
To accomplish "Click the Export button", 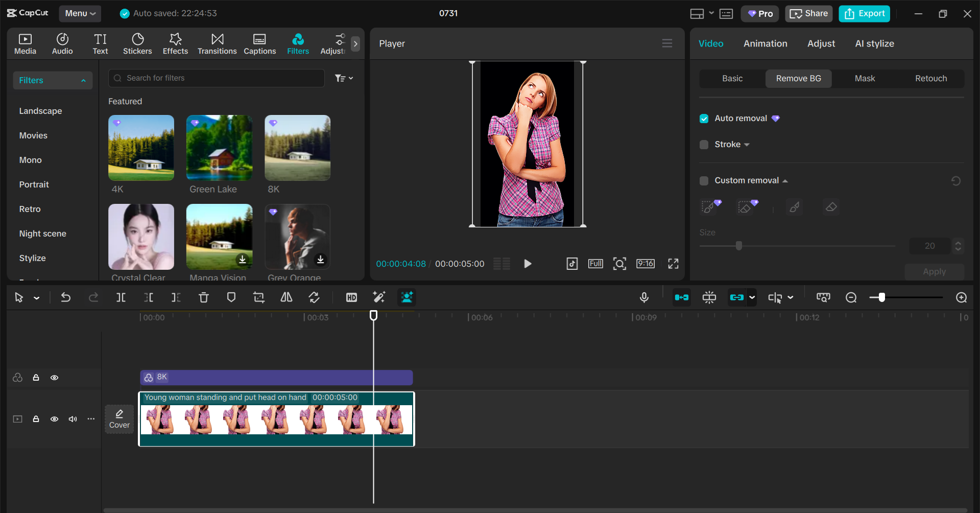I will 864,13.
